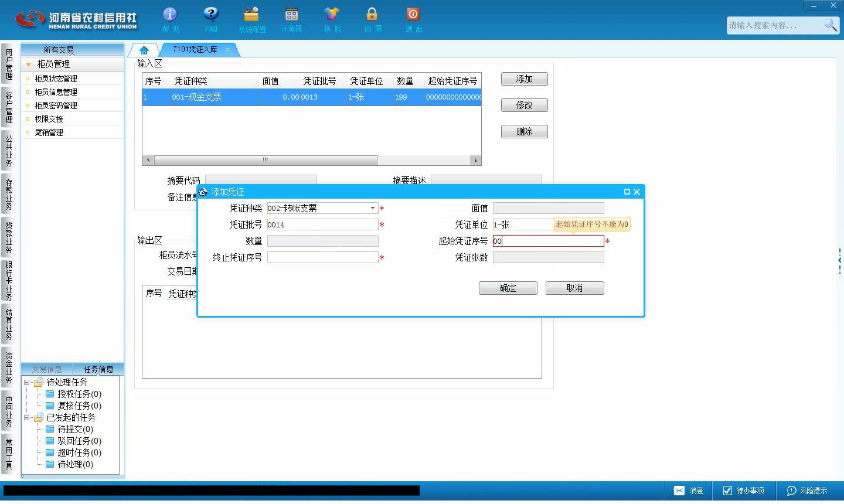Screen dimensions: 844x504
Task: Select the 任务信息 tab
Action: coord(98,369)
